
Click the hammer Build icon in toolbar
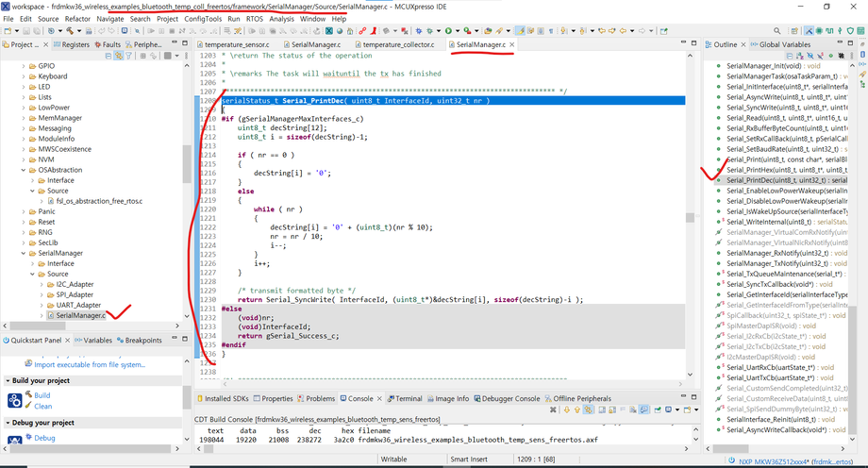tap(70, 30)
